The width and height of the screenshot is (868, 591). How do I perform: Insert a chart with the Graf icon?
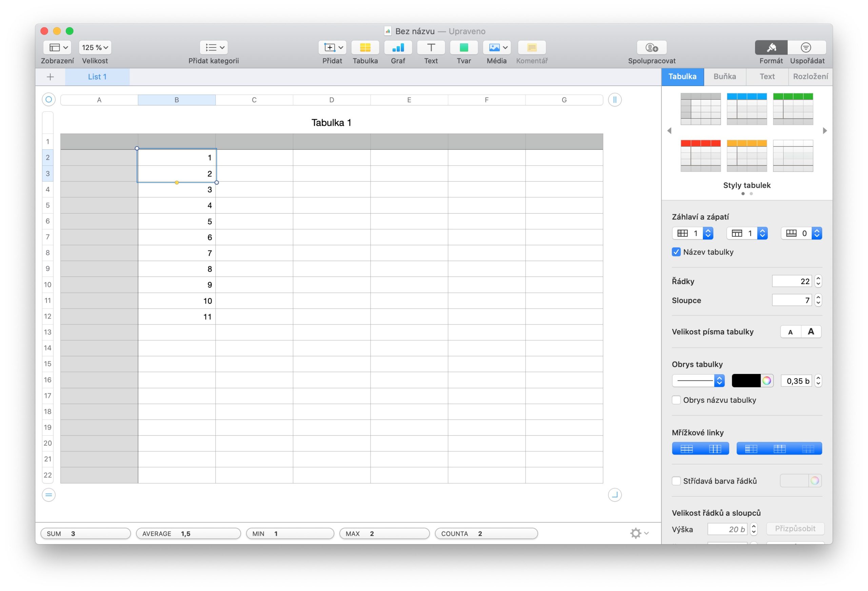[398, 47]
